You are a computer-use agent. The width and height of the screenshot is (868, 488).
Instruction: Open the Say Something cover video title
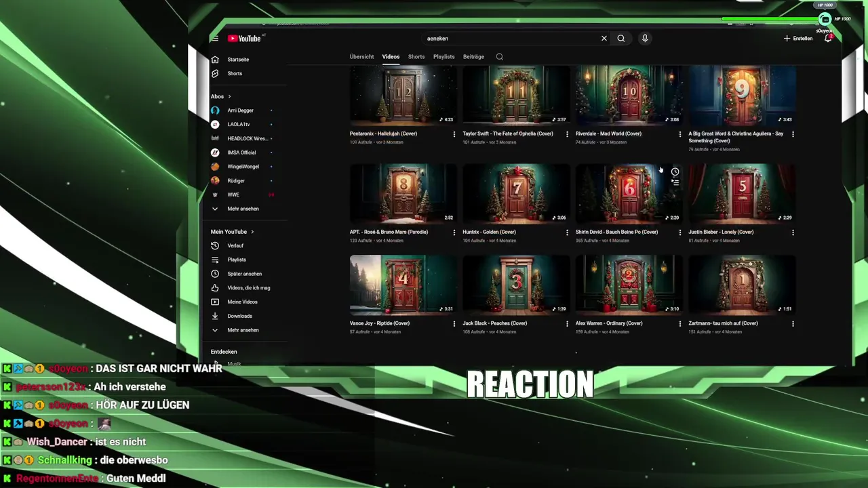736,137
